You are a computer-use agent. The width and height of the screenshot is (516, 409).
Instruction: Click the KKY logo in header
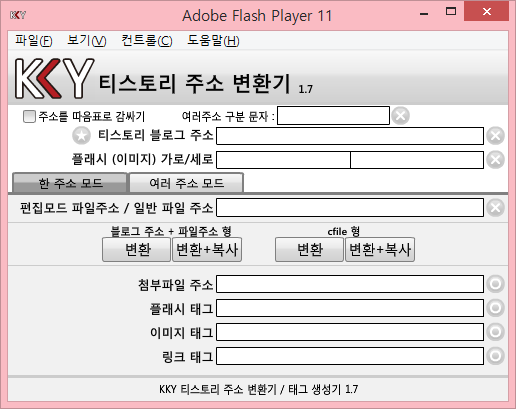[x=55, y=79]
